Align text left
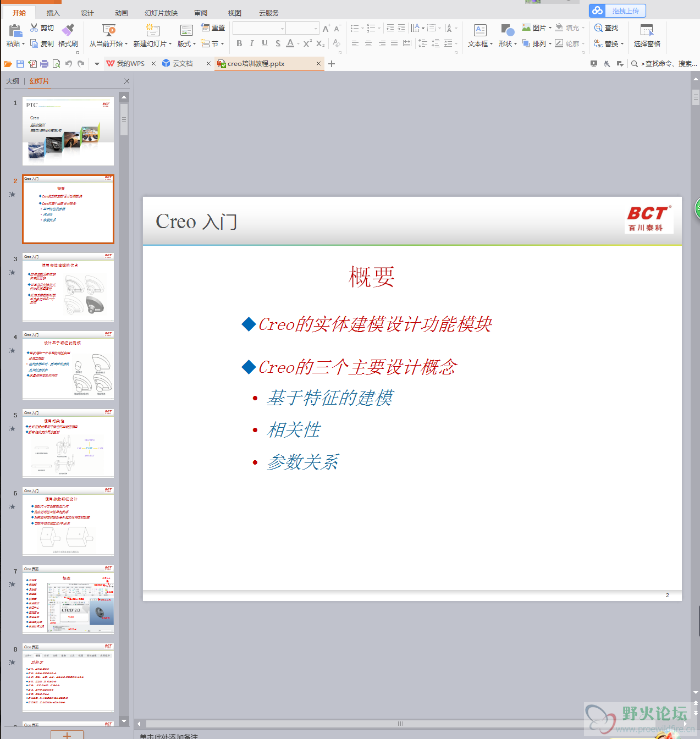 point(355,43)
